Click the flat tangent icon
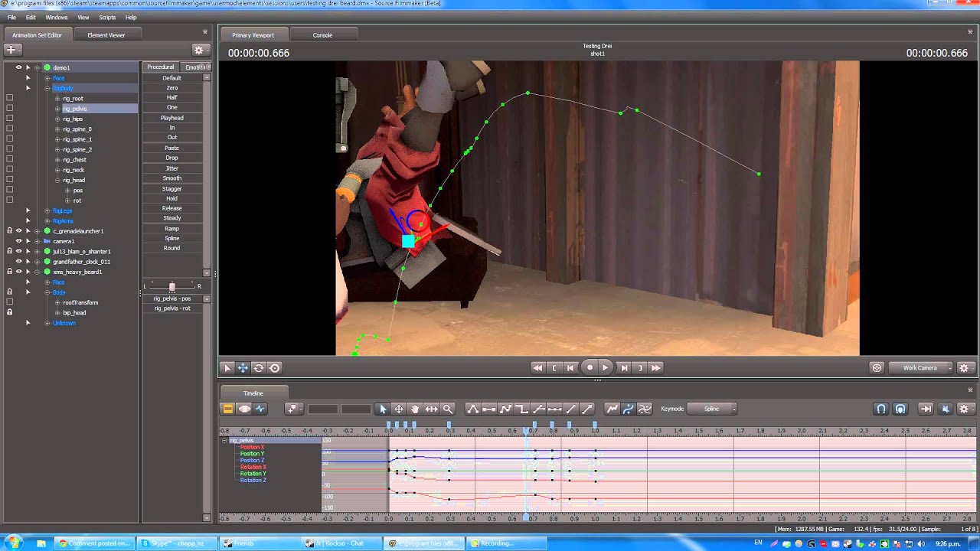The image size is (980, 551). [488, 409]
